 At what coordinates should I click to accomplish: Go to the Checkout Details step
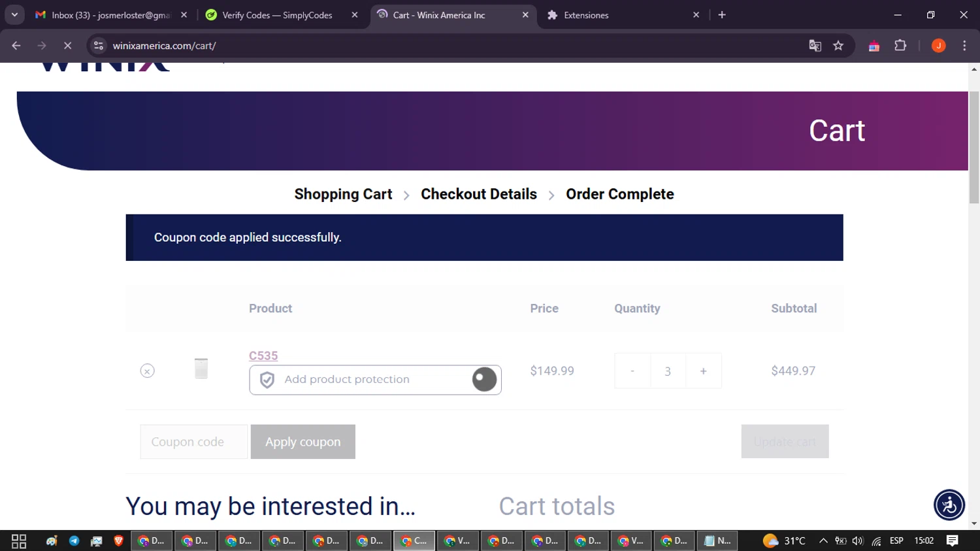(479, 194)
